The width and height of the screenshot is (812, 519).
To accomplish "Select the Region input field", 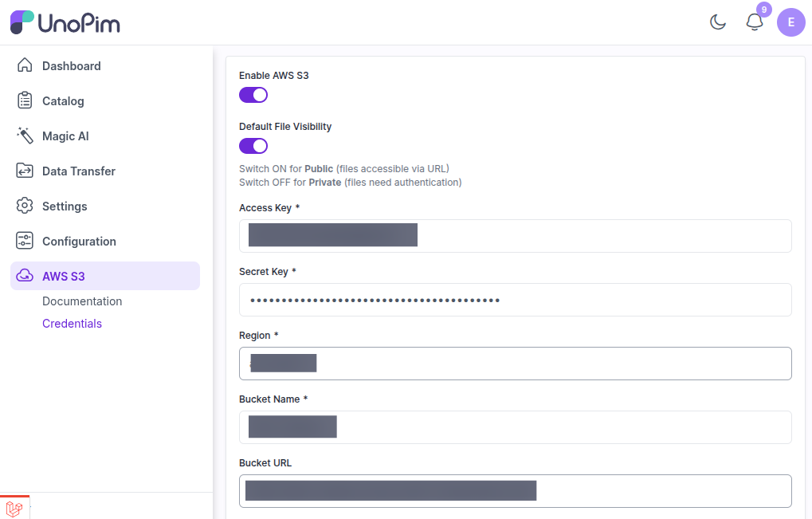I will click(516, 364).
